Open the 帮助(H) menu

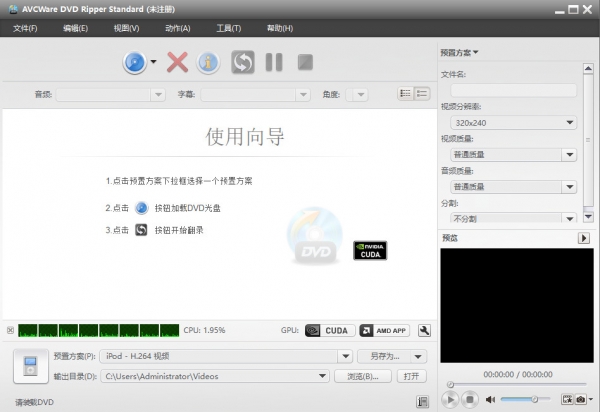pyautogui.click(x=280, y=28)
